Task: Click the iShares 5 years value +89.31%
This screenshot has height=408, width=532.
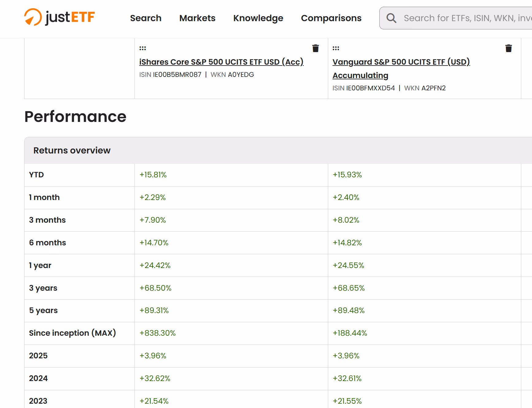Action: (154, 311)
